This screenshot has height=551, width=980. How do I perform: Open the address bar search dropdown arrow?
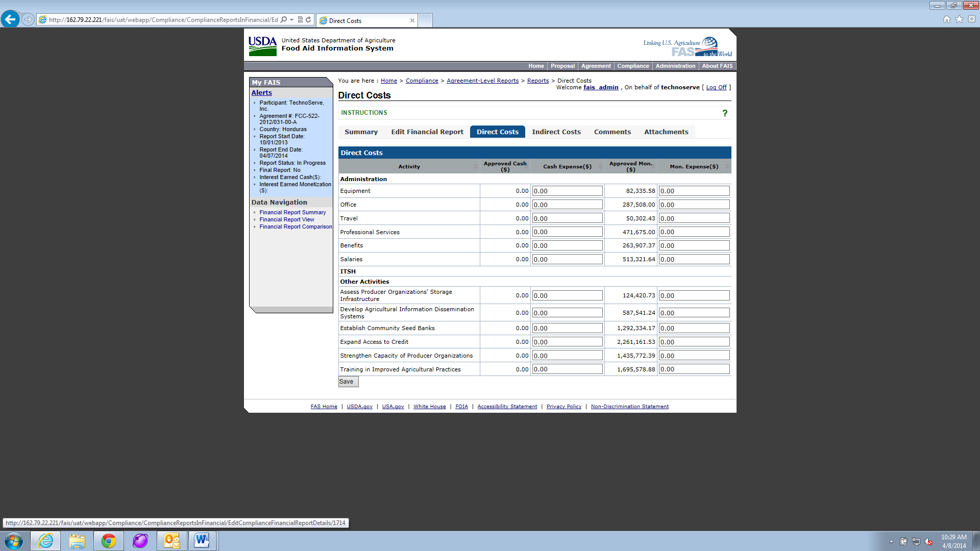click(x=291, y=20)
